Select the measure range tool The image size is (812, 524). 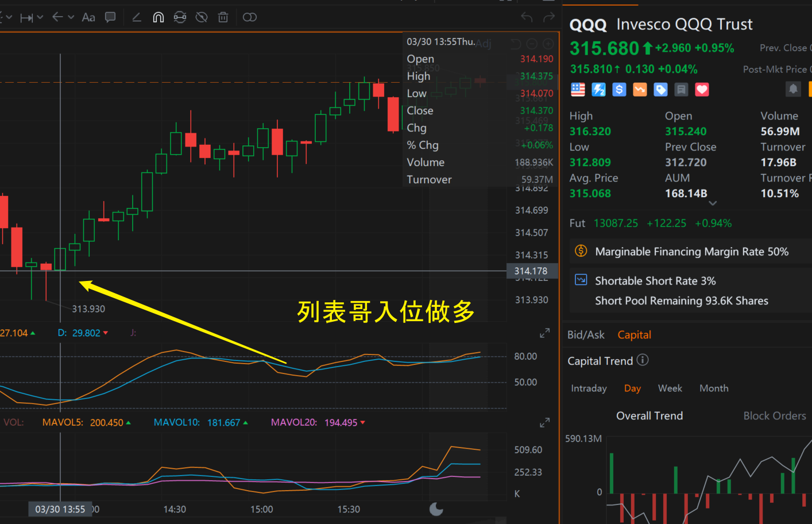(26, 18)
